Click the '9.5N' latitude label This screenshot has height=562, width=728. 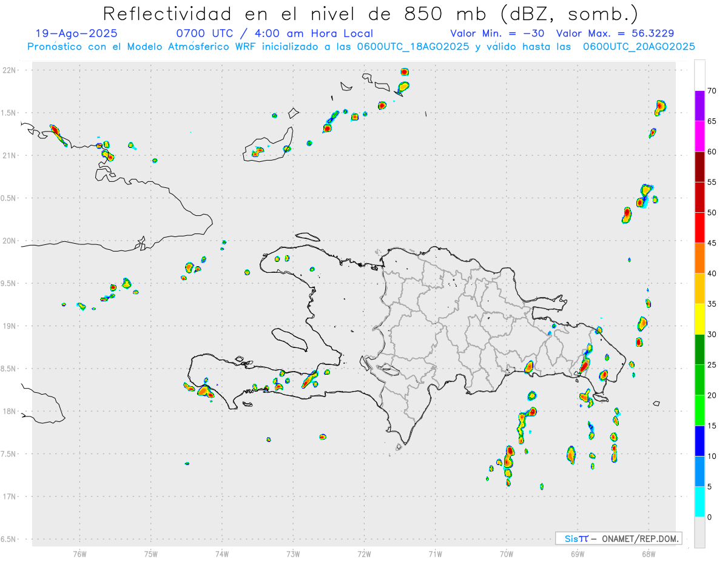[x=9, y=283]
